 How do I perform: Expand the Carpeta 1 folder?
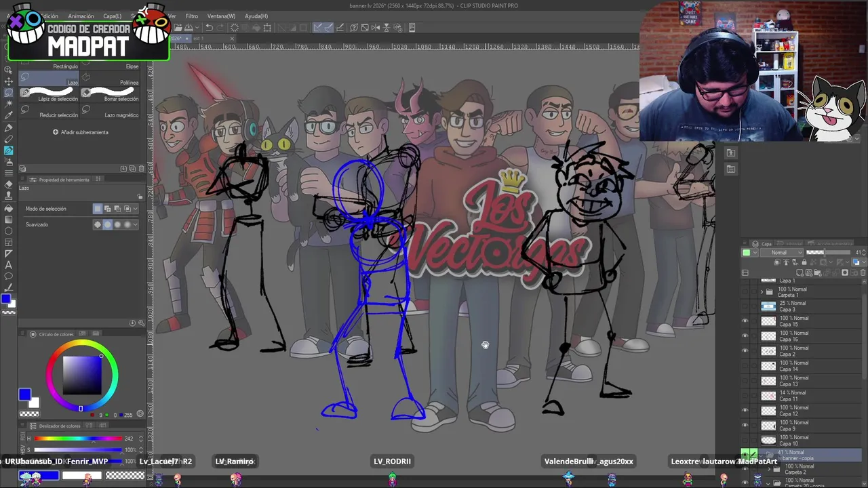click(x=762, y=291)
